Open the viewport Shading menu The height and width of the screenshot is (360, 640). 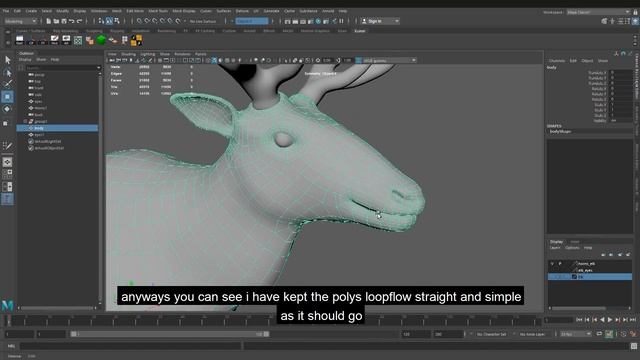click(128, 54)
